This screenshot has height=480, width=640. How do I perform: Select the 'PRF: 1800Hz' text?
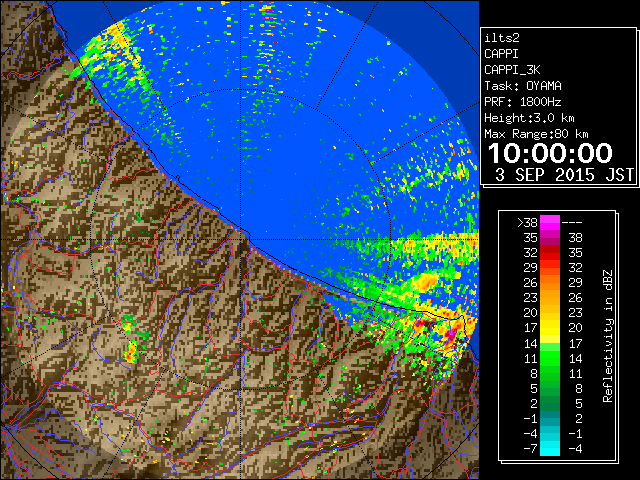point(523,102)
